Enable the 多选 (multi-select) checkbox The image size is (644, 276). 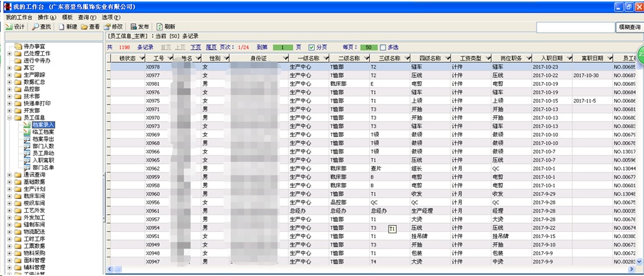pos(382,47)
